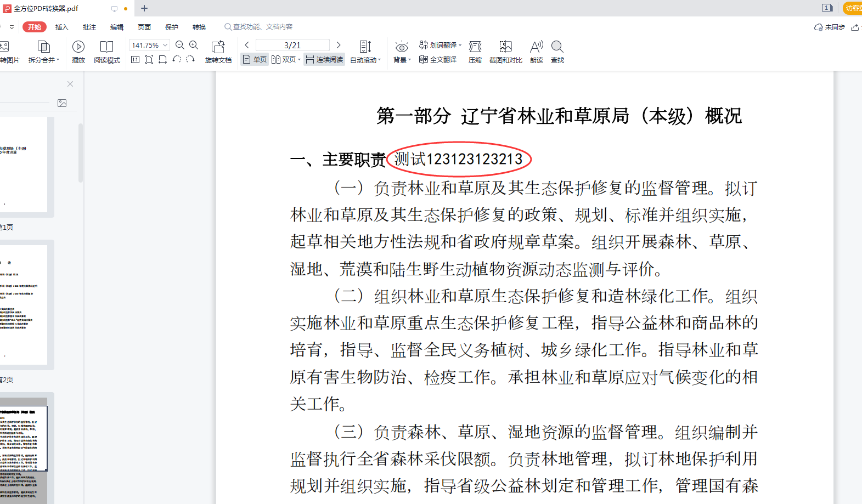862x504 pixels.
Task: Start 朗读 read-aloud
Action: click(537, 52)
